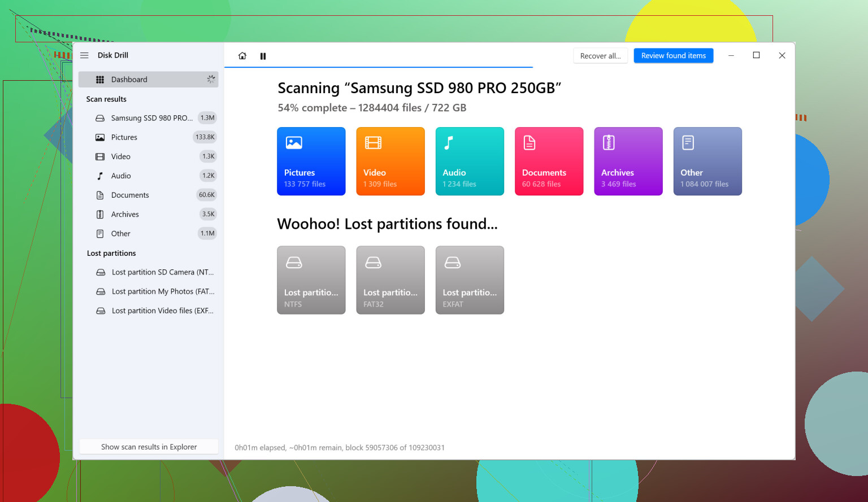
Task: Click the drive icon beside Samsung SSD 980 PRO
Action: click(x=100, y=118)
